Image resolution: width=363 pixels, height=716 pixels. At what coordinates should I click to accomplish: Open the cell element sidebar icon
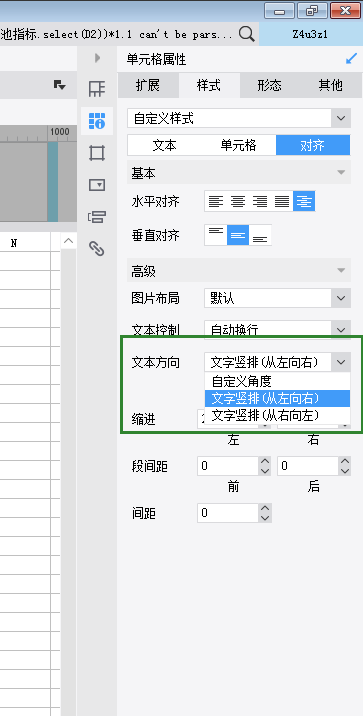97,89
